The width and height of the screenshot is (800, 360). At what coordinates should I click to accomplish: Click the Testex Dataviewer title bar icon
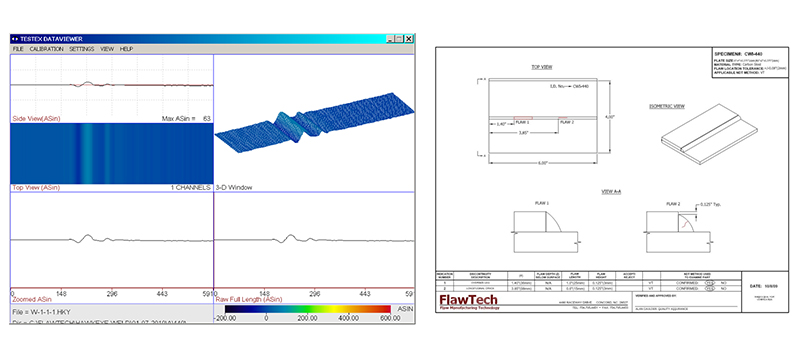(x=15, y=39)
